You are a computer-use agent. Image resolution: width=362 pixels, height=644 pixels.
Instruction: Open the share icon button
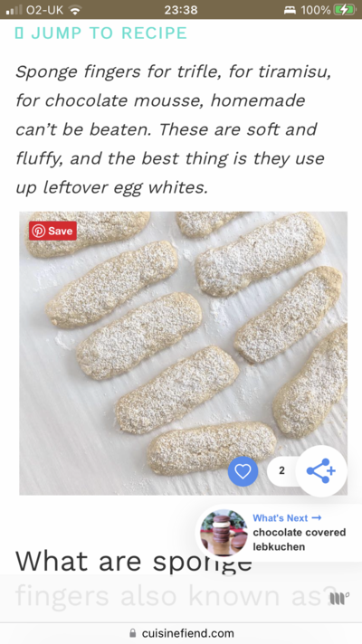(x=321, y=470)
